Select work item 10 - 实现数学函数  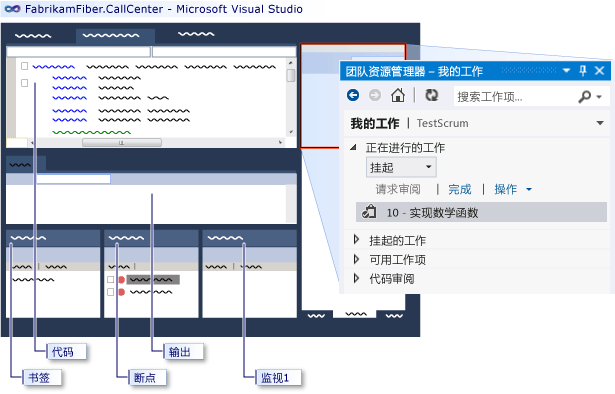481,212
